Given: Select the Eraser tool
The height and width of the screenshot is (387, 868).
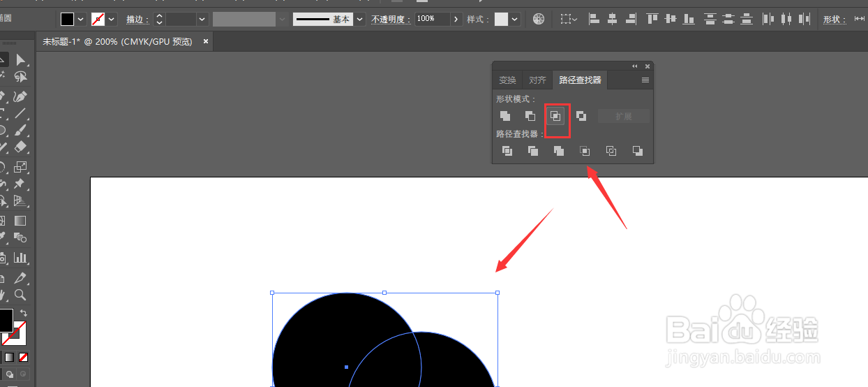Looking at the screenshot, I should click(x=20, y=147).
